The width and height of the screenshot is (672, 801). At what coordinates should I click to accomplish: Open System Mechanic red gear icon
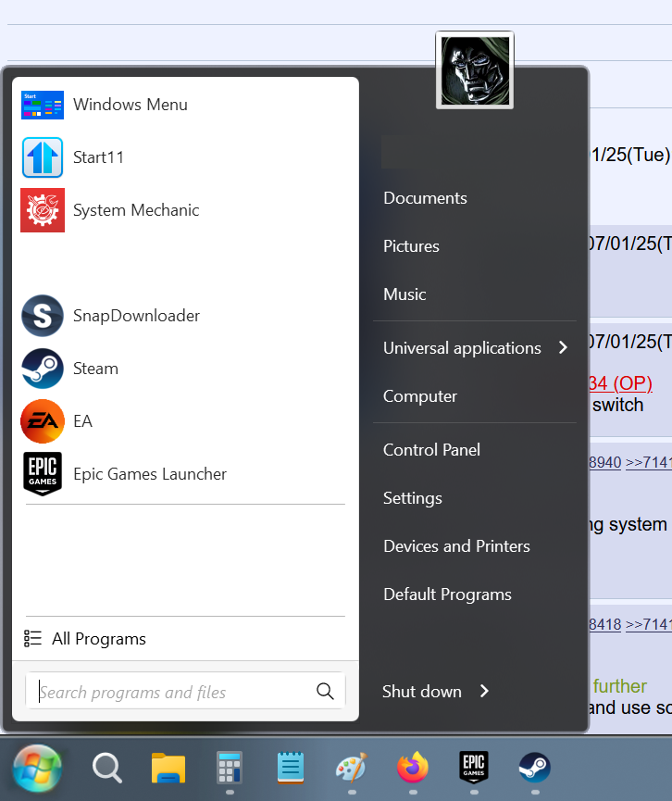(43, 210)
